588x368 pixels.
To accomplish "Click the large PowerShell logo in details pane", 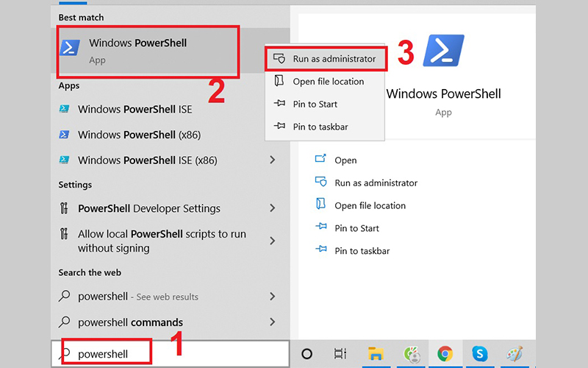I will pos(444,51).
